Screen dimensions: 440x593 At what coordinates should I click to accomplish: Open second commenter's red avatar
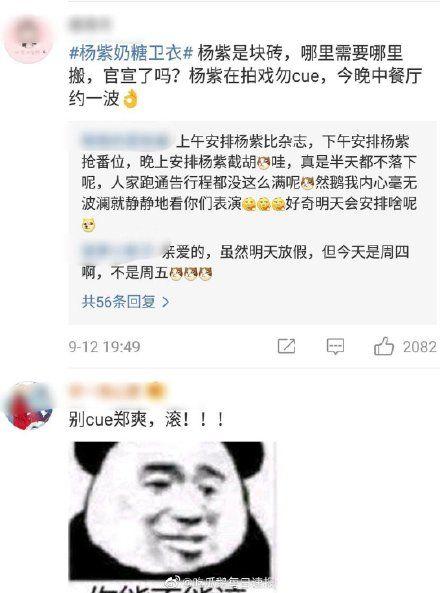(x=28, y=405)
